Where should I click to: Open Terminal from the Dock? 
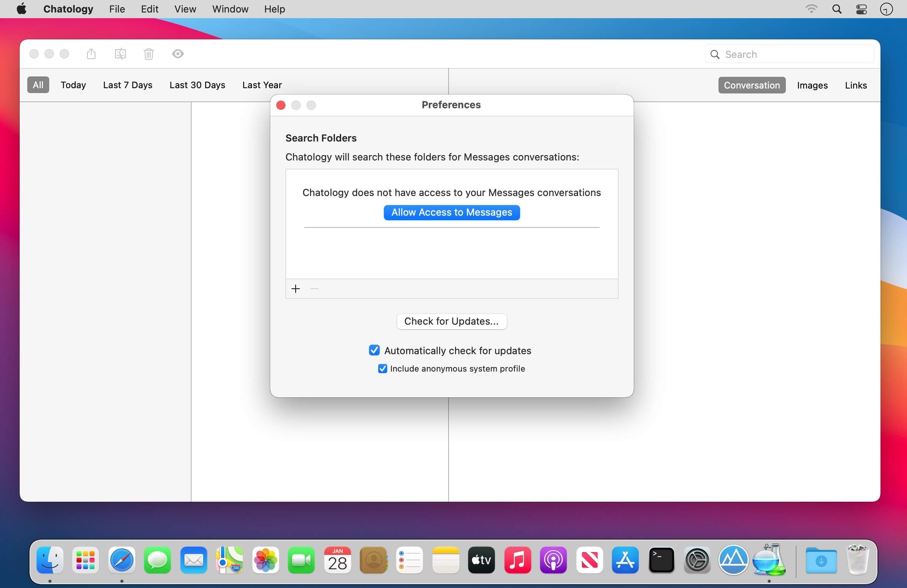click(661, 560)
